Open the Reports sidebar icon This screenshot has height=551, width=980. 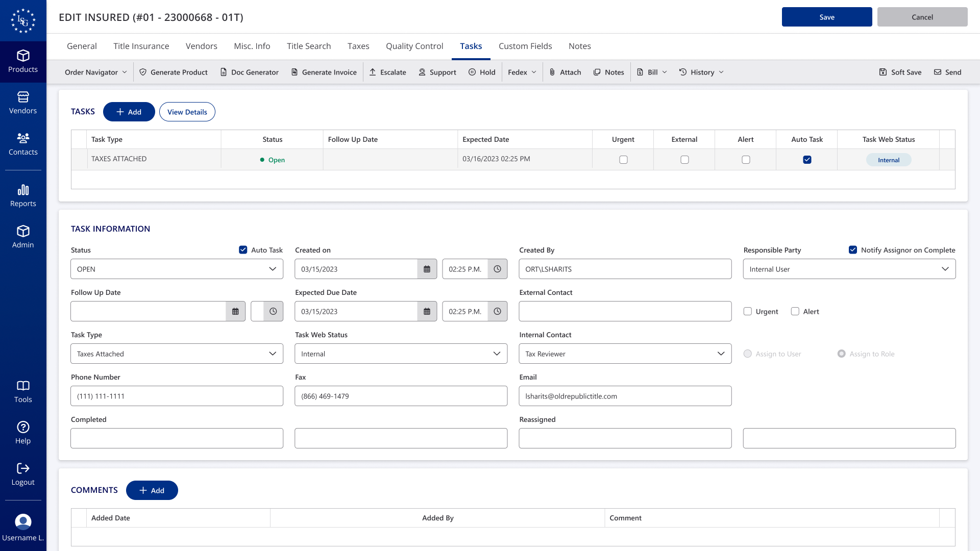pos(23,190)
